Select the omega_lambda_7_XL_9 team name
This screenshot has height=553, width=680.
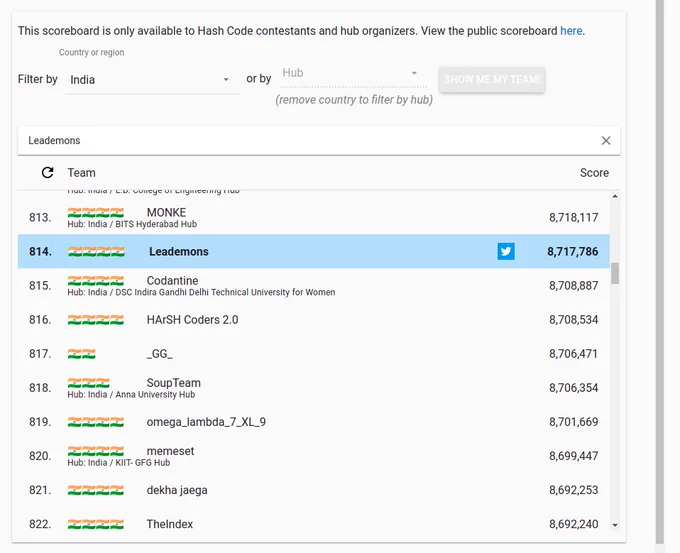click(x=206, y=422)
